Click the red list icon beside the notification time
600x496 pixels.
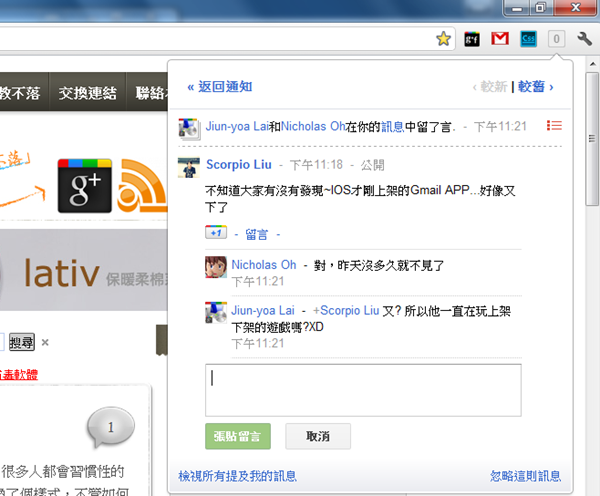coord(554,126)
